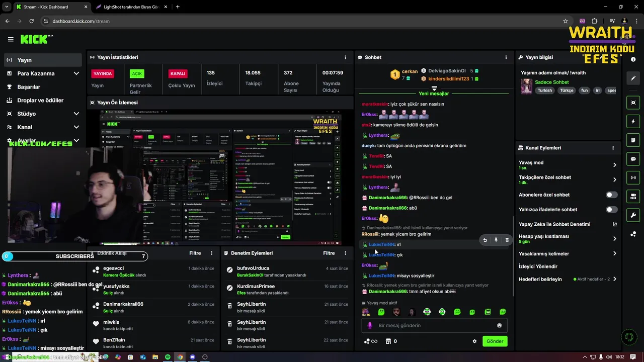This screenshot has height=362, width=644.
Task: Expand Para Kazanma sidebar chevron
Action: click(76, 73)
